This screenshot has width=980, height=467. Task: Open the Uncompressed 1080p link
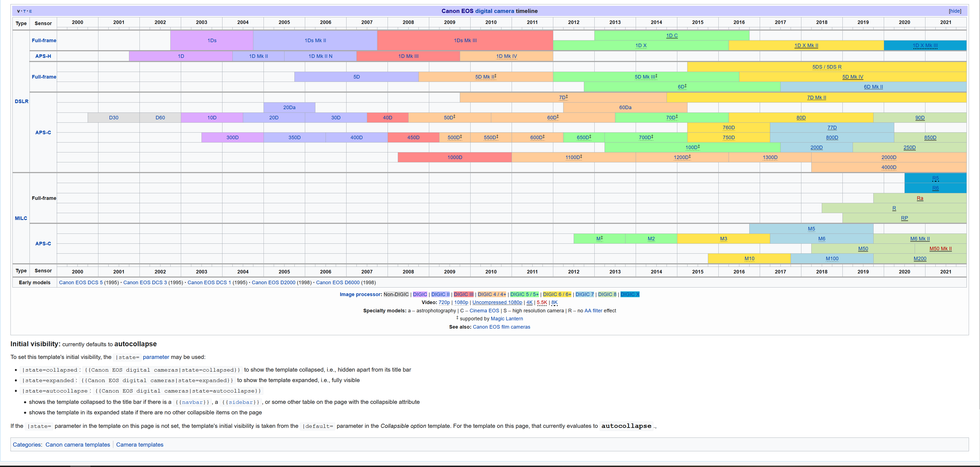click(x=497, y=303)
